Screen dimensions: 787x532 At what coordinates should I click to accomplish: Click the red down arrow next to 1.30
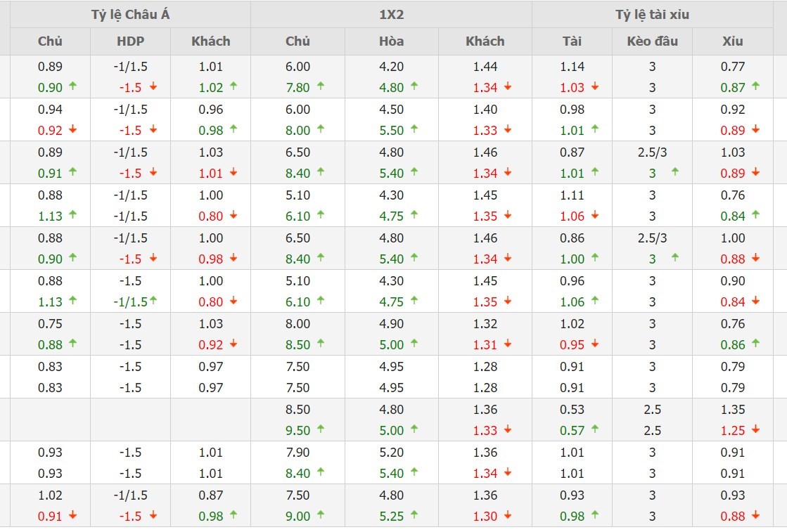tap(508, 516)
